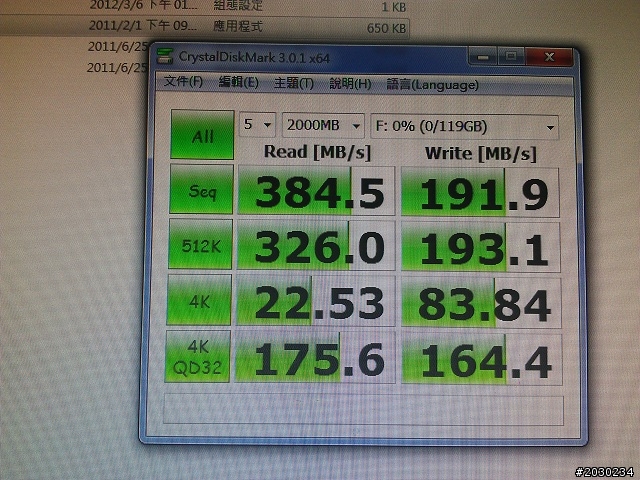Viewport: 640px width, 480px height.
Task: Minimize the CrystalDiskMark window
Action: pos(482,56)
